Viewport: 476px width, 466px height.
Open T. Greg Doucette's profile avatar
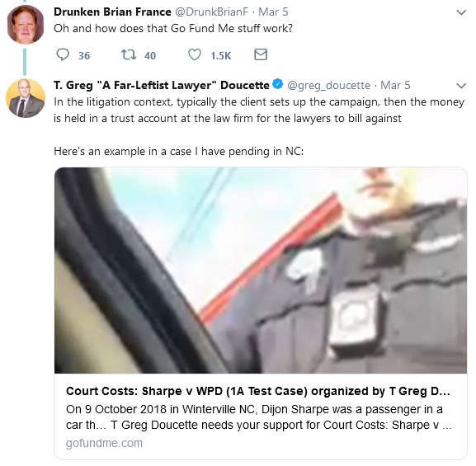pyautogui.click(x=26, y=98)
